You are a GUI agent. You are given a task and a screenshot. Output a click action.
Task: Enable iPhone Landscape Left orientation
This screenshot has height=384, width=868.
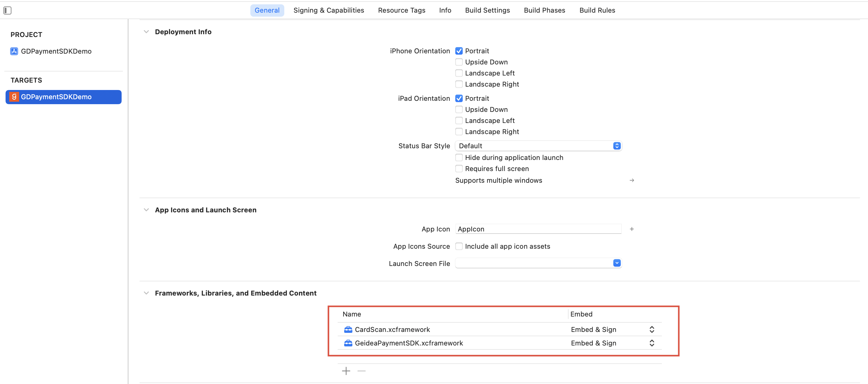point(459,73)
